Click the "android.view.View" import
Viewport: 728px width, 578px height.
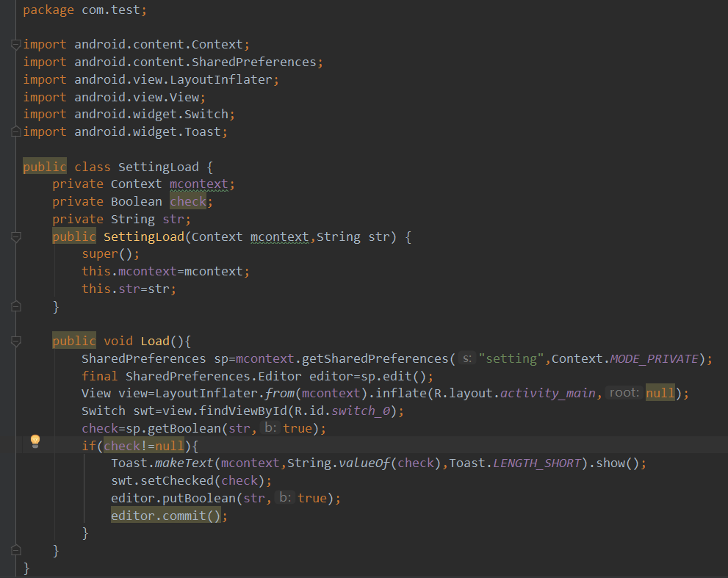pyautogui.click(x=137, y=97)
